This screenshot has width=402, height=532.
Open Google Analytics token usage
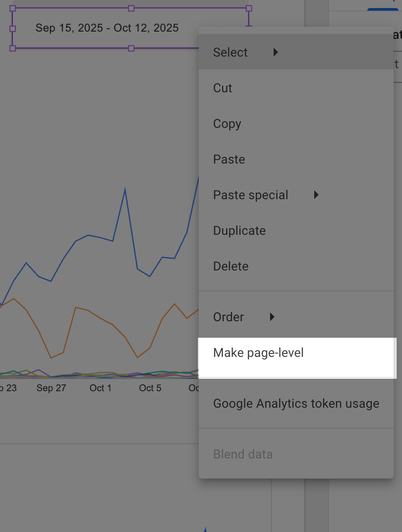pos(296,403)
